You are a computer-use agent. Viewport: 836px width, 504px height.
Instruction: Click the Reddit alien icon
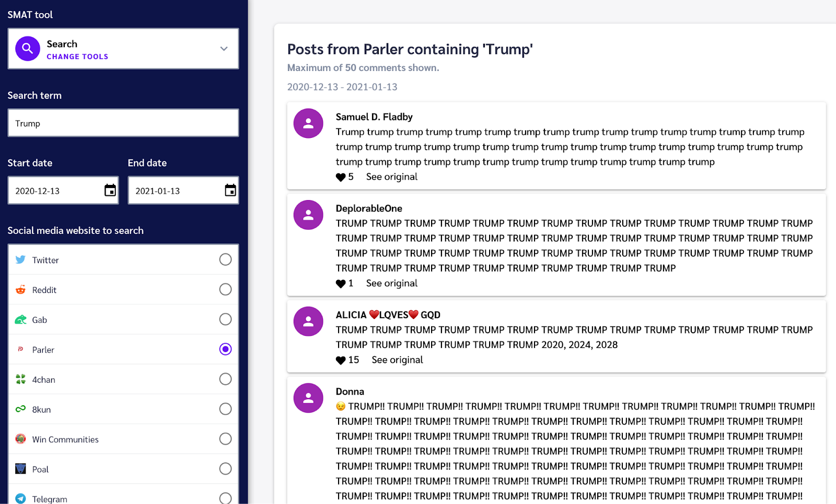(20, 289)
